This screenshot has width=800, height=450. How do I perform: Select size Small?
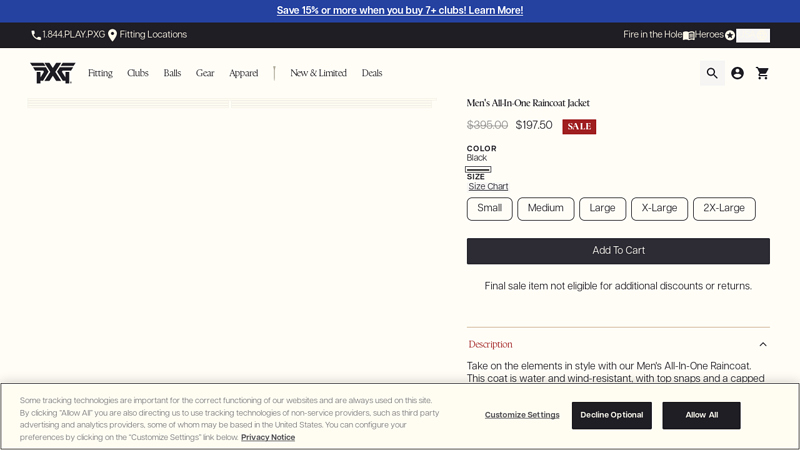[x=489, y=209]
